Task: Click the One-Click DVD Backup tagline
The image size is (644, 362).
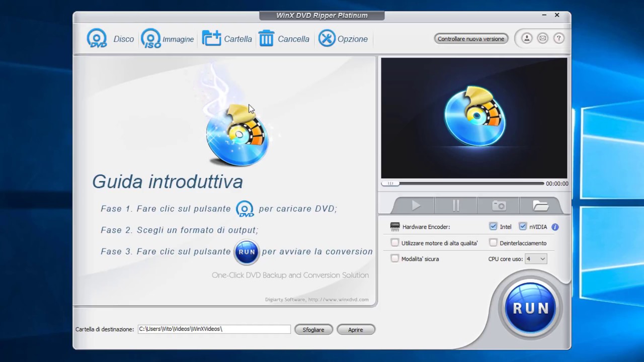Action: (x=290, y=275)
